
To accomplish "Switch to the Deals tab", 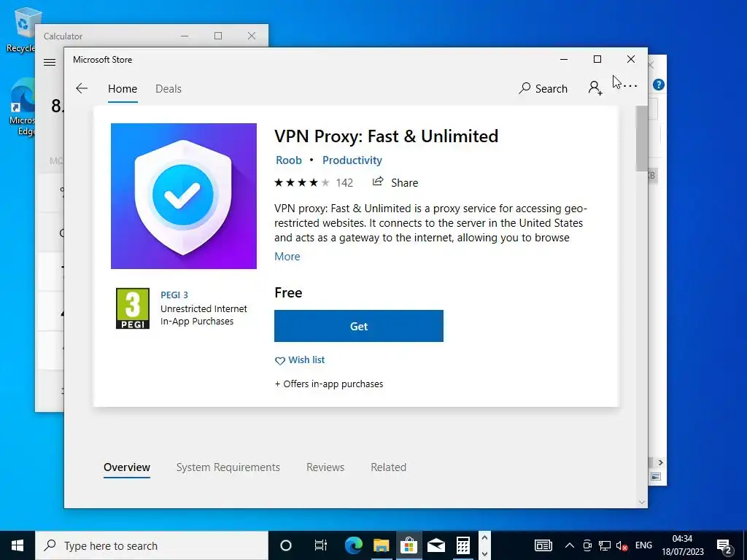I will pyautogui.click(x=169, y=88).
